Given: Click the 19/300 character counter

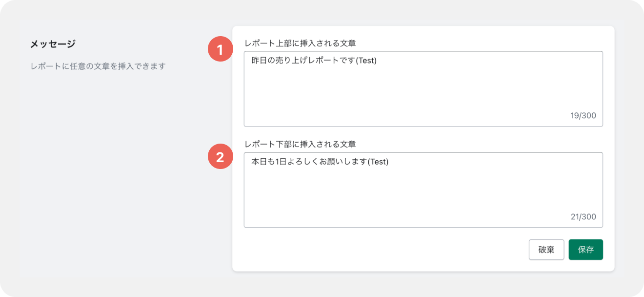Looking at the screenshot, I should [x=583, y=116].
